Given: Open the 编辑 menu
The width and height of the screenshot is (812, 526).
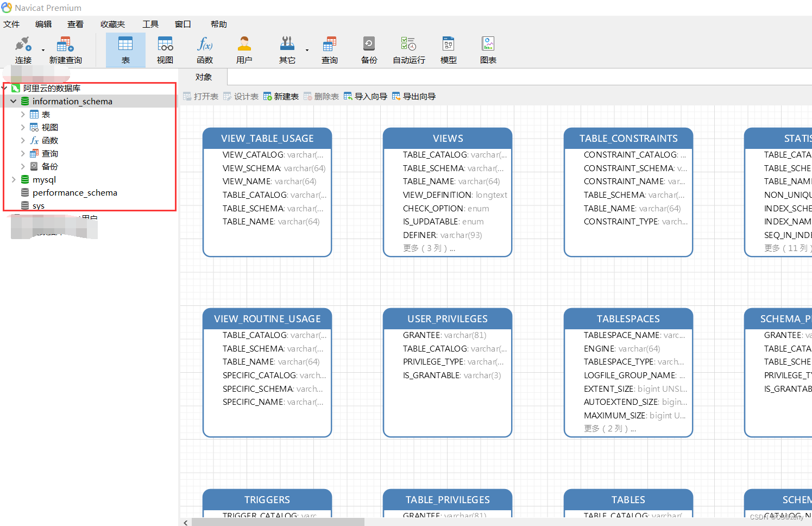Looking at the screenshot, I should click(43, 24).
